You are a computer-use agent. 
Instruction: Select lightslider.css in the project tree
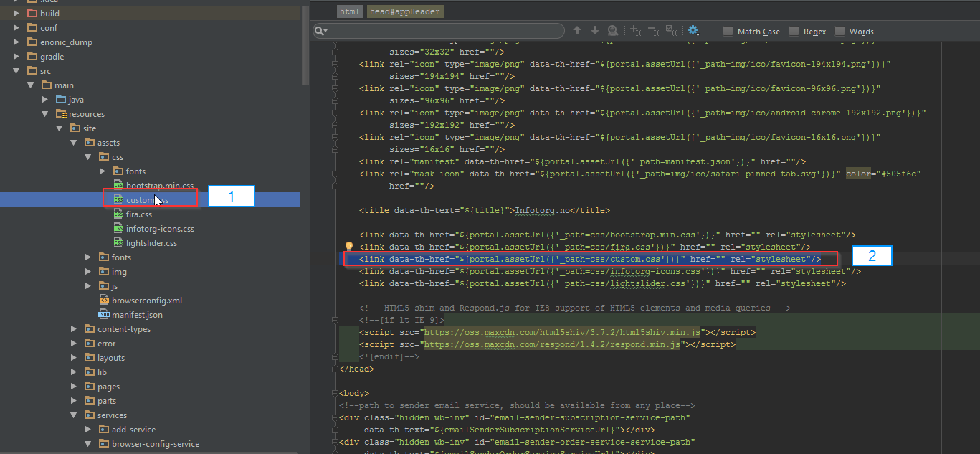tap(151, 243)
